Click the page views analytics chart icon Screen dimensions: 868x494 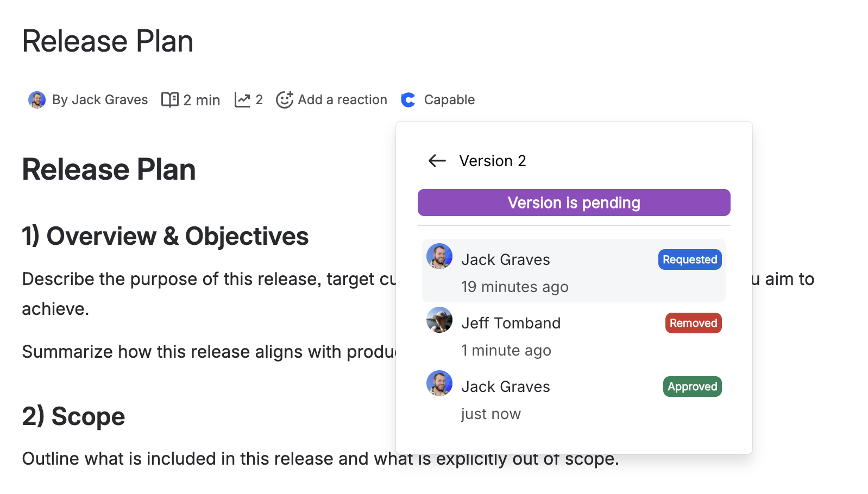[x=242, y=100]
